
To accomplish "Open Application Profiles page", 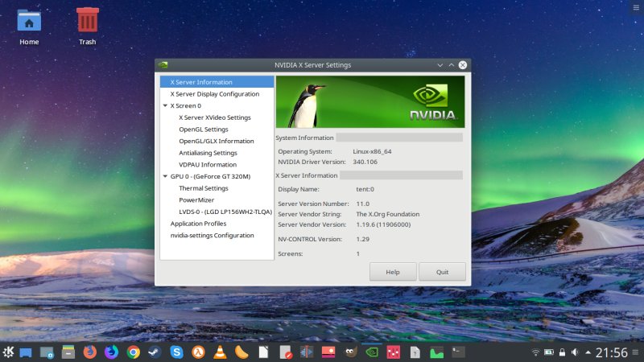I will 198,224.
